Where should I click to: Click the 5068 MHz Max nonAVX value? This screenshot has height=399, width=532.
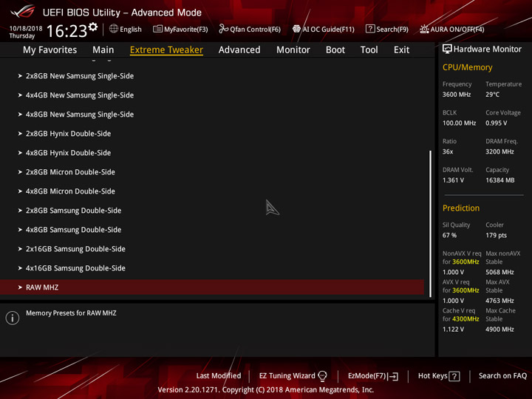[499, 272]
